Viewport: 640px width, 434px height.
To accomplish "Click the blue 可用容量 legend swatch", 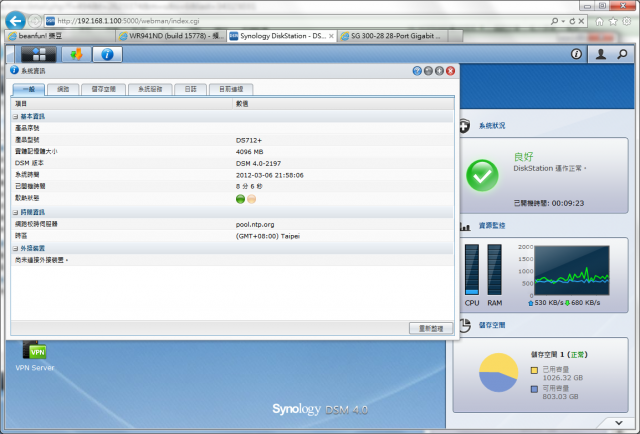I will (x=534, y=389).
